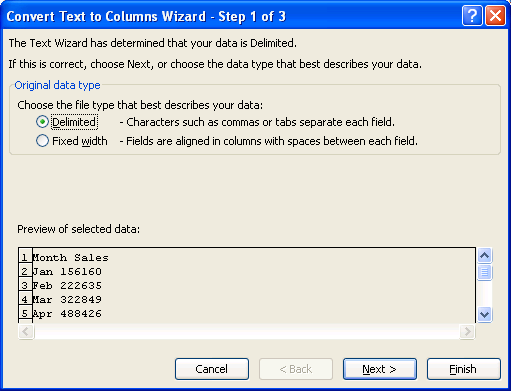Go to the Next wizard step
511x391 pixels.
(x=380, y=369)
